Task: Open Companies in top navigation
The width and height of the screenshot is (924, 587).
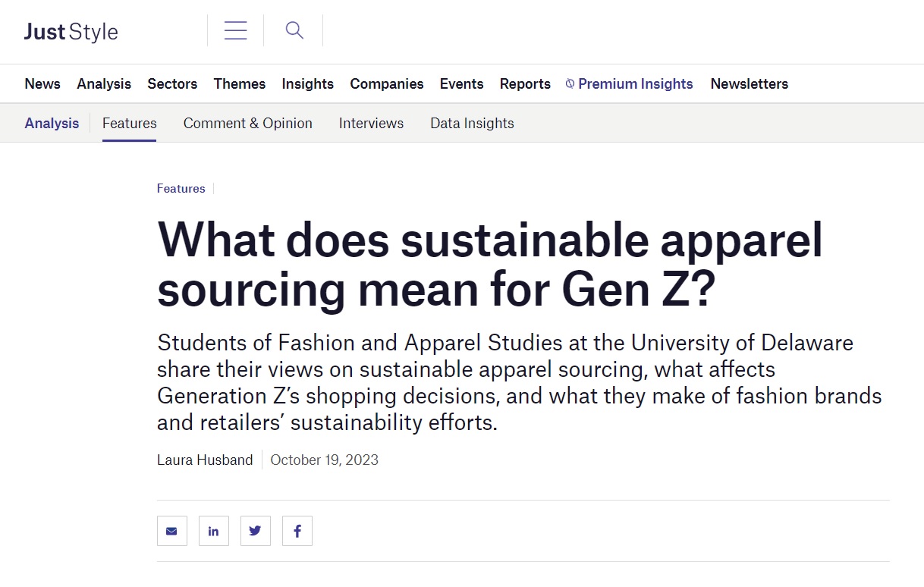Action: coord(387,84)
